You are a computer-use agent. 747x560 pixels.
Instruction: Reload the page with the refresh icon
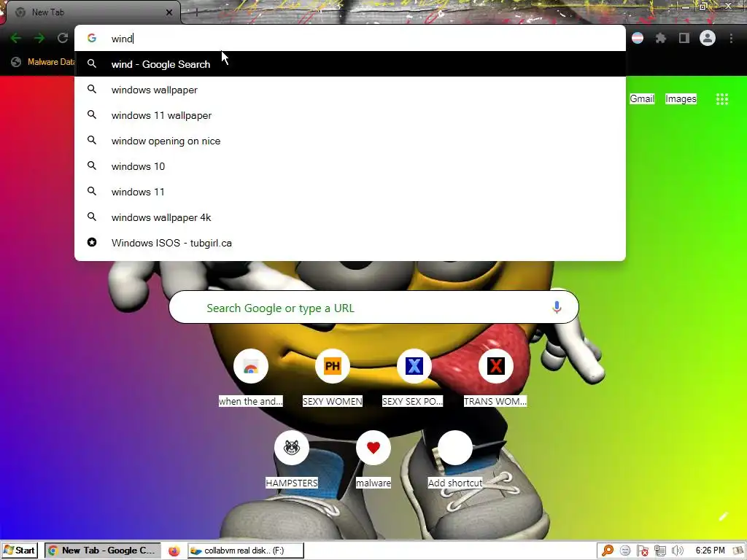(x=63, y=38)
